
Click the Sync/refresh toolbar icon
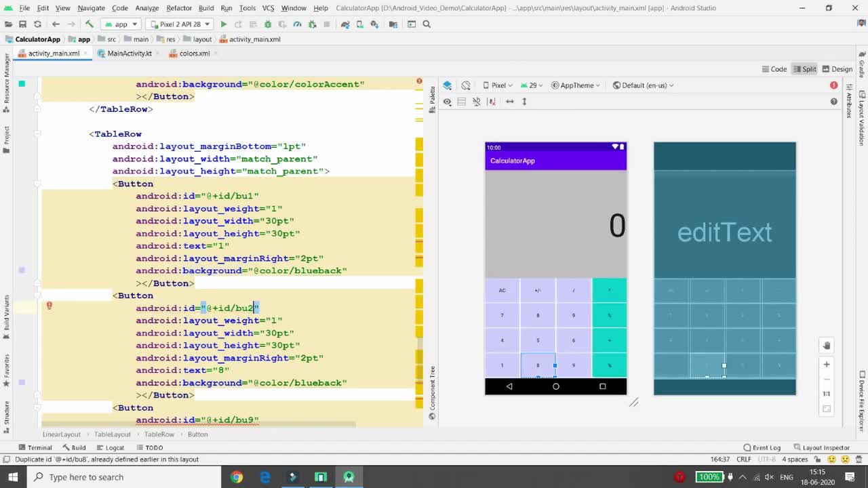click(x=37, y=24)
